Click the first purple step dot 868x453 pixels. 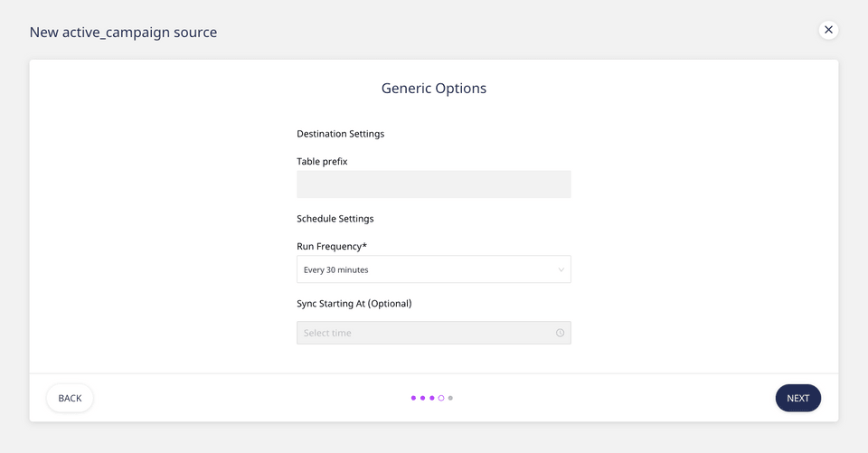(413, 398)
